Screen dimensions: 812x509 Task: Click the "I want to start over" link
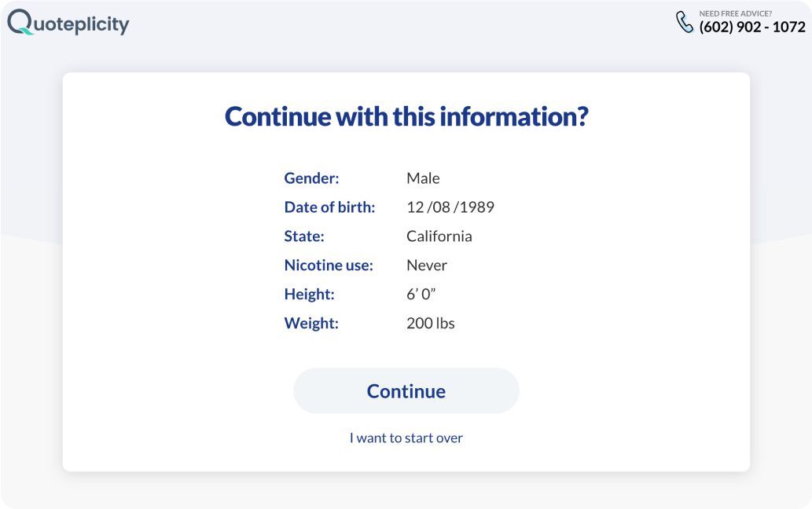point(406,438)
